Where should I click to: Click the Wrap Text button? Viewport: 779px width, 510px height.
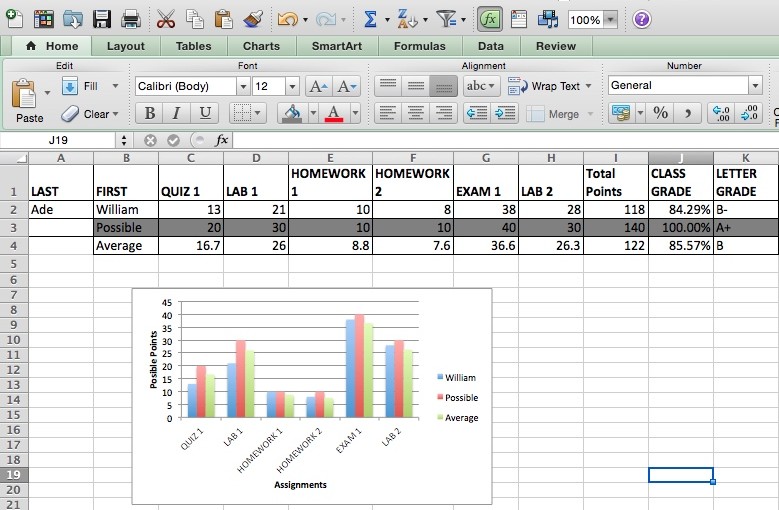point(545,86)
